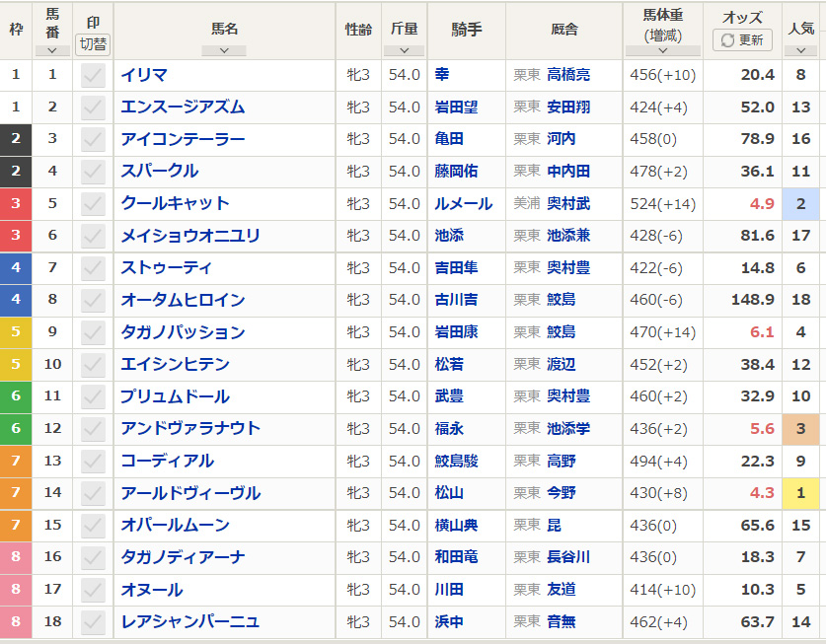This screenshot has height=644, width=826.
Task: Click the オッズ 更新 refresh button
Action: tap(742, 40)
